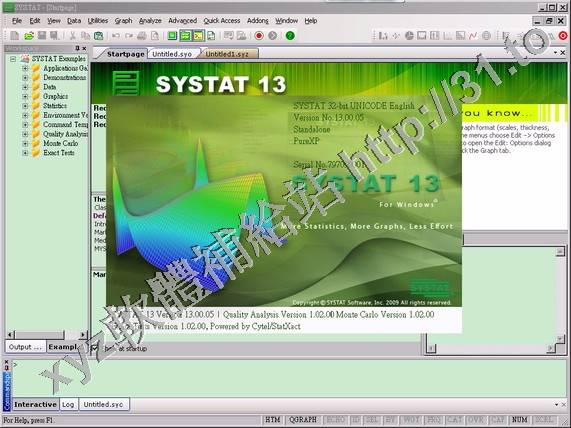Open the Advanced menu
The width and height of the screenshot is (571, 428).
tap(182, 21)
